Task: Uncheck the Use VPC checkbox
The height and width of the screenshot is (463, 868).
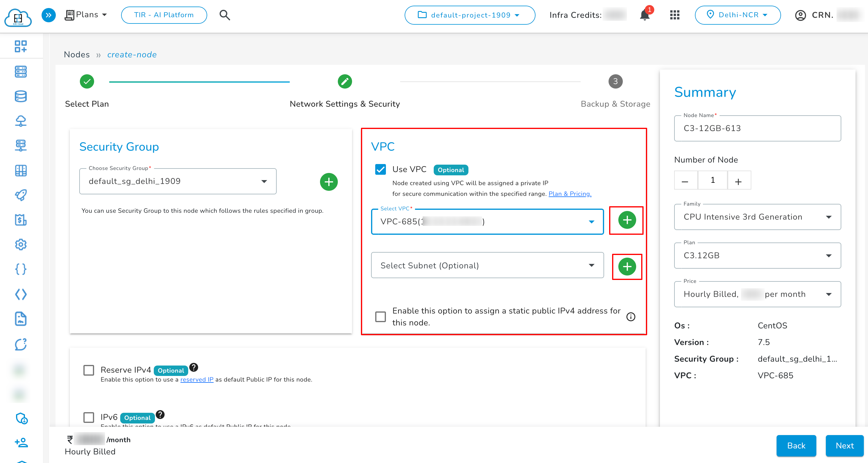Action: 381,170
